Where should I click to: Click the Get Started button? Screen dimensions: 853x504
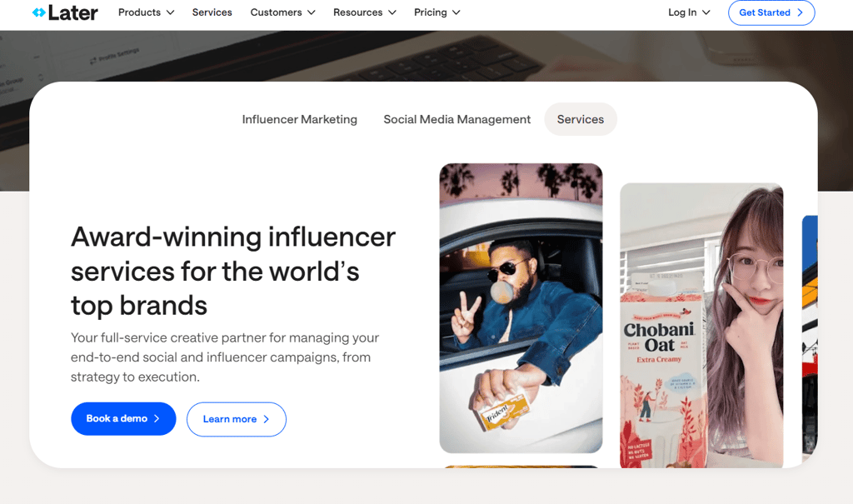pos(771,12)
